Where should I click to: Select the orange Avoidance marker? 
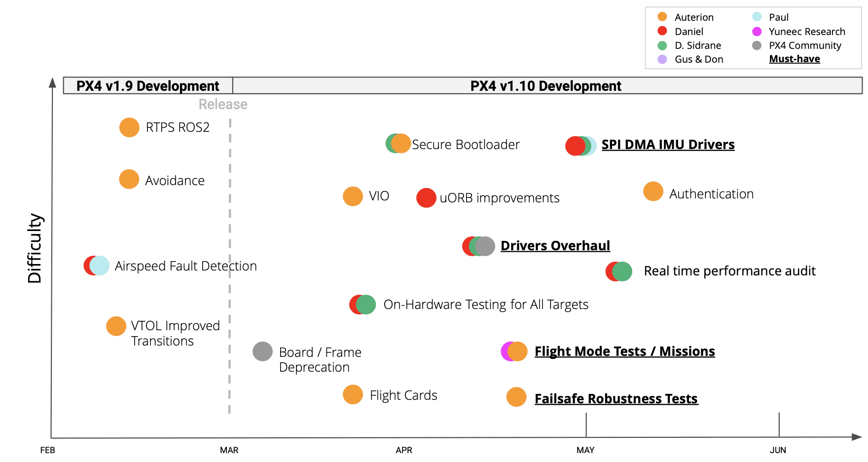pyautogui.click(x=129, y=179)
